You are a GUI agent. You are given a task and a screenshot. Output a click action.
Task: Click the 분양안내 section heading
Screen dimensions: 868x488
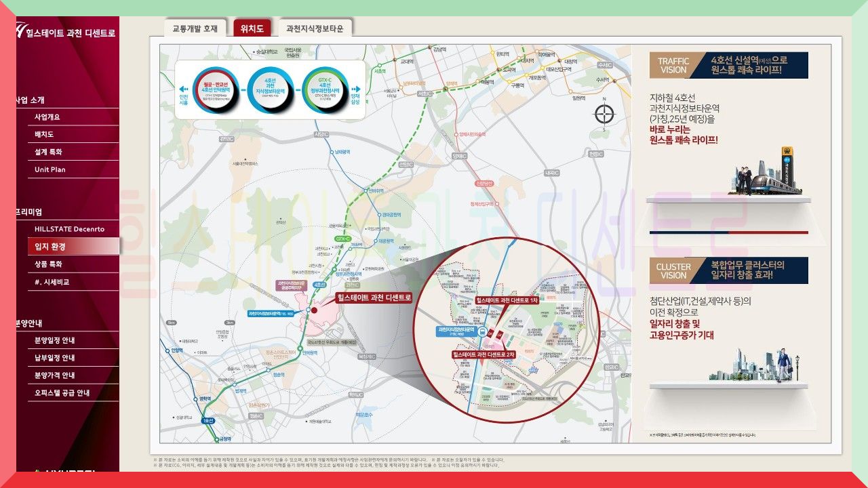click(29, 323)
